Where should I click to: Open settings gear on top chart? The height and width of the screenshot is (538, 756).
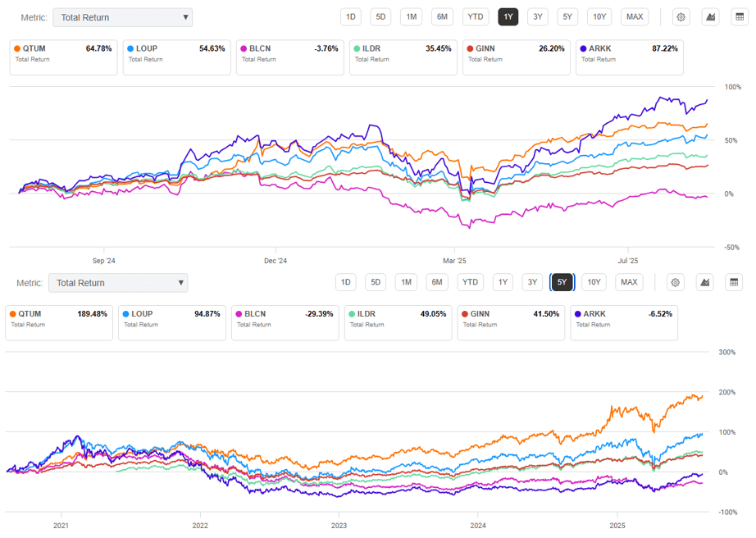coord(681,17)
